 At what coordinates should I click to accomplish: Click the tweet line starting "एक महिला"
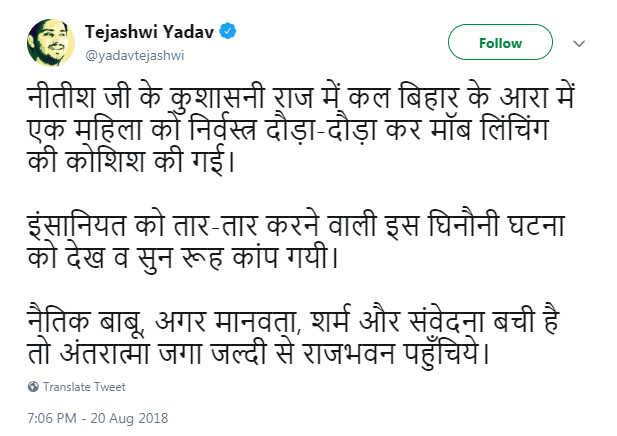pos(296,131)
